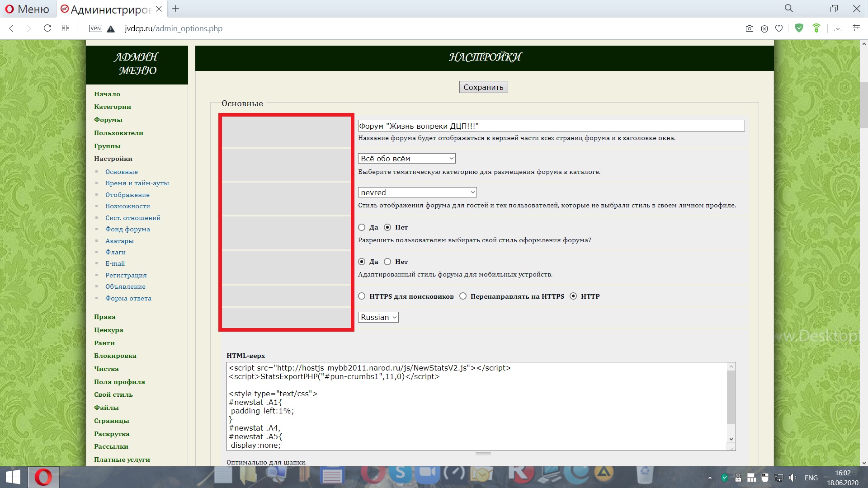Expand the Всё обо всём category dropdown
868x488 pixels.
[x=406, y=159]
